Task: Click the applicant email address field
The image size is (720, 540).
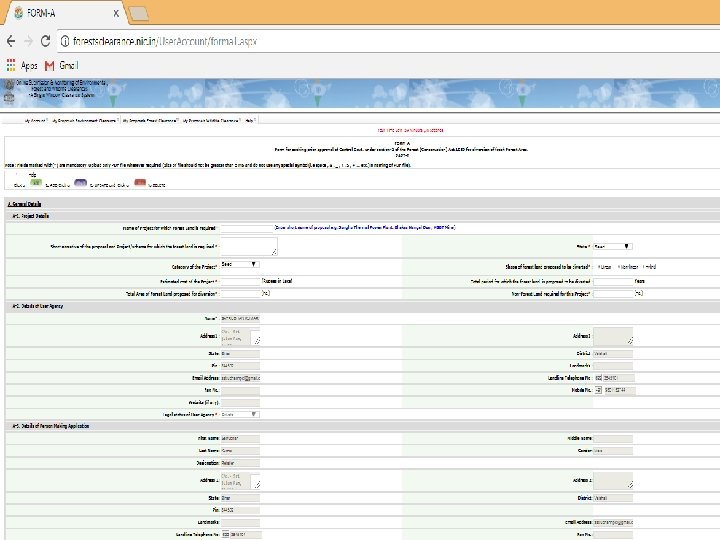Action: [613, 523]
